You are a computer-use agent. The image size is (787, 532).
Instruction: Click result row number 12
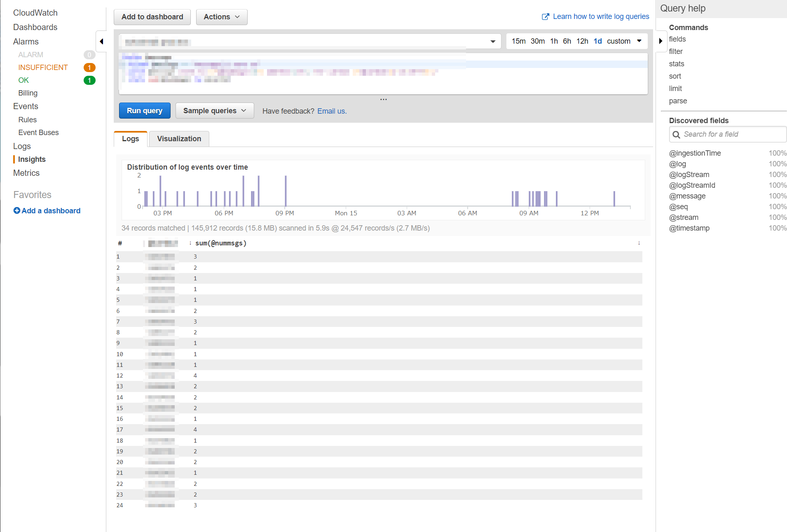(379, 376)
